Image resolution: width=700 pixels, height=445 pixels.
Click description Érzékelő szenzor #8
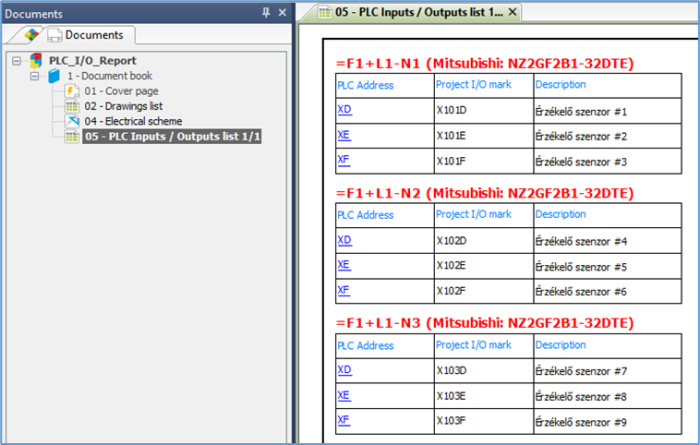[x=581, y=397]
